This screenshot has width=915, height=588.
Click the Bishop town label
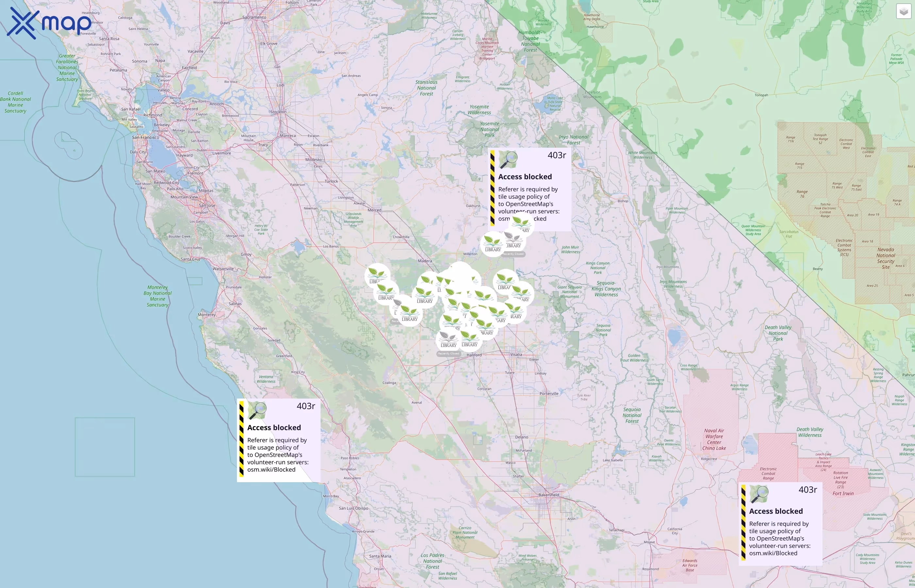623,201
